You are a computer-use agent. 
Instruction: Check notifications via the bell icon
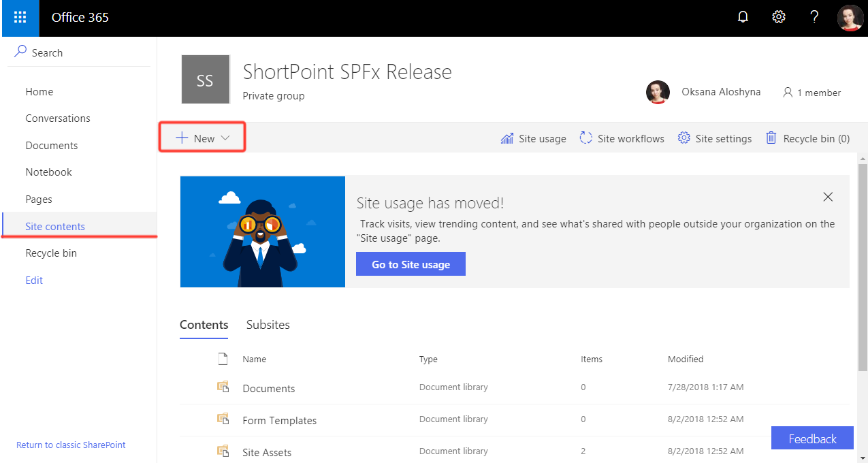point(743,16)
